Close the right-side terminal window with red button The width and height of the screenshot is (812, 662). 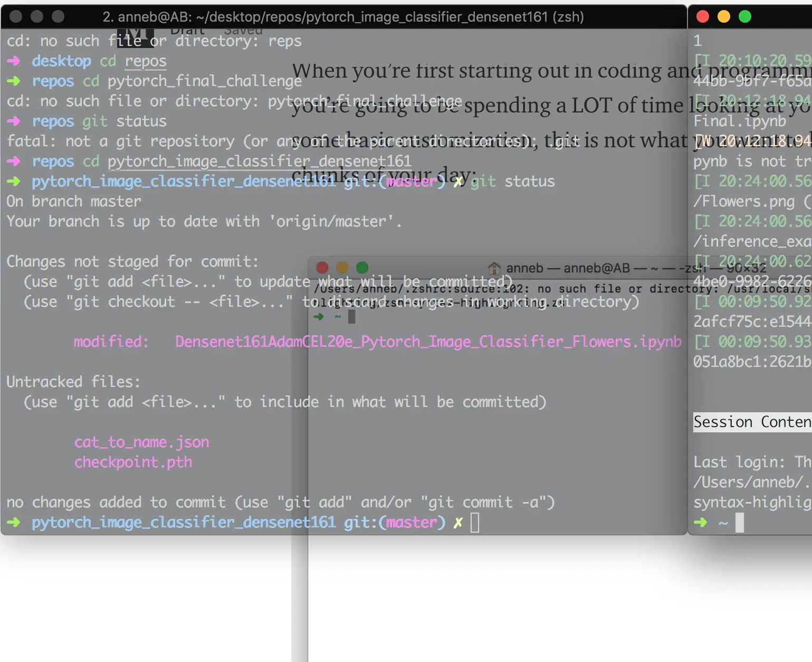click(x=703, y=16)
